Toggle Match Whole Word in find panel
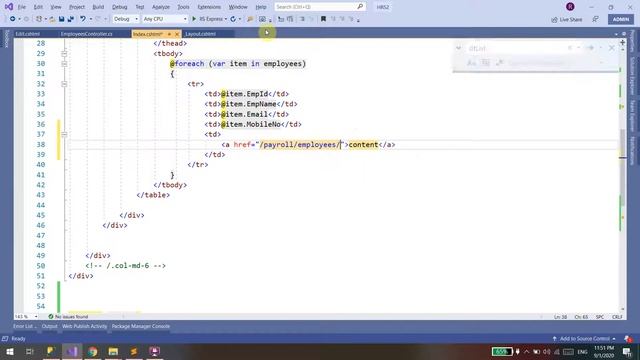This screenshot has height=360, width=640. pyautogui.click(x=485, y=63)
